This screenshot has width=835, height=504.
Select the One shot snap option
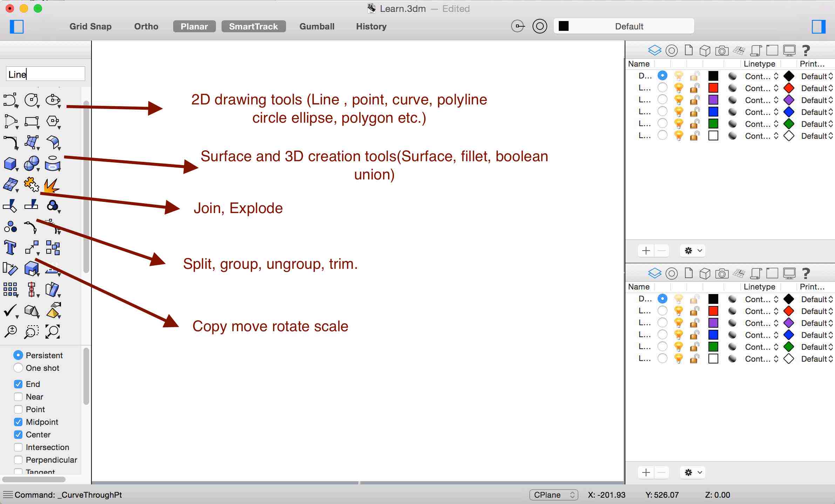[x=18, y=368]
